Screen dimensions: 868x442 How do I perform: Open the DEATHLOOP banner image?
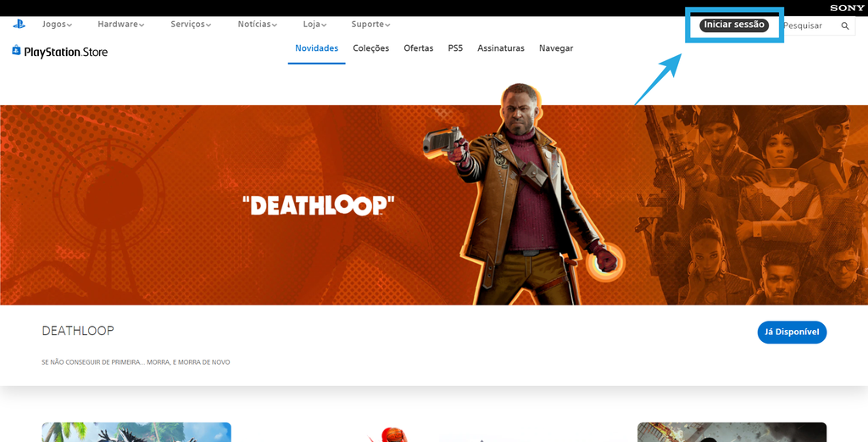[x=434, y=205]
